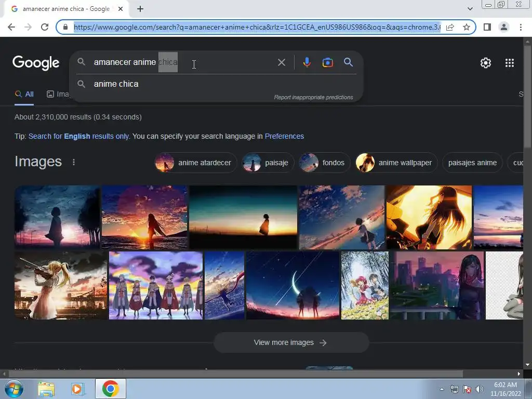This screenshot has width=532, height=399.
Task: Close the 'amanecer anime chica' tab
Action: [121, 9]
